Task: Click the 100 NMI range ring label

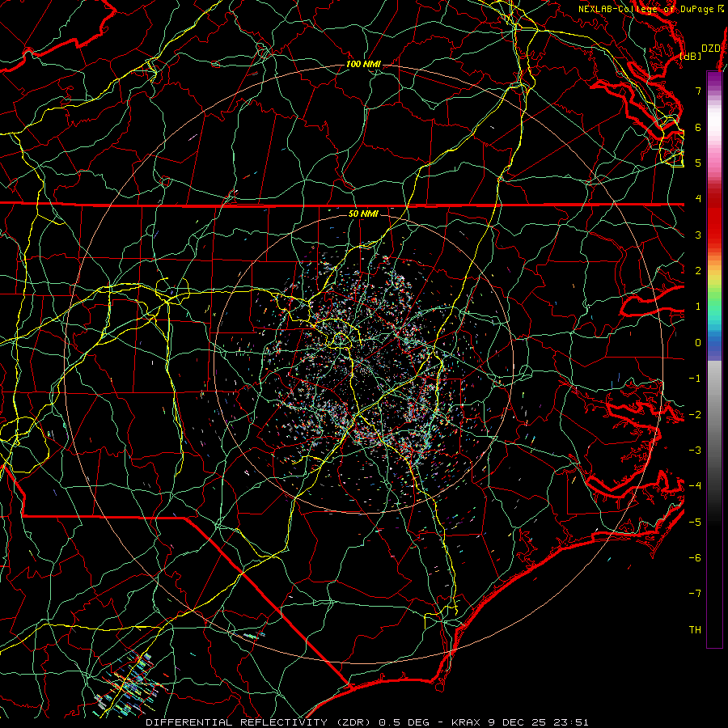Action: [363, 64]
